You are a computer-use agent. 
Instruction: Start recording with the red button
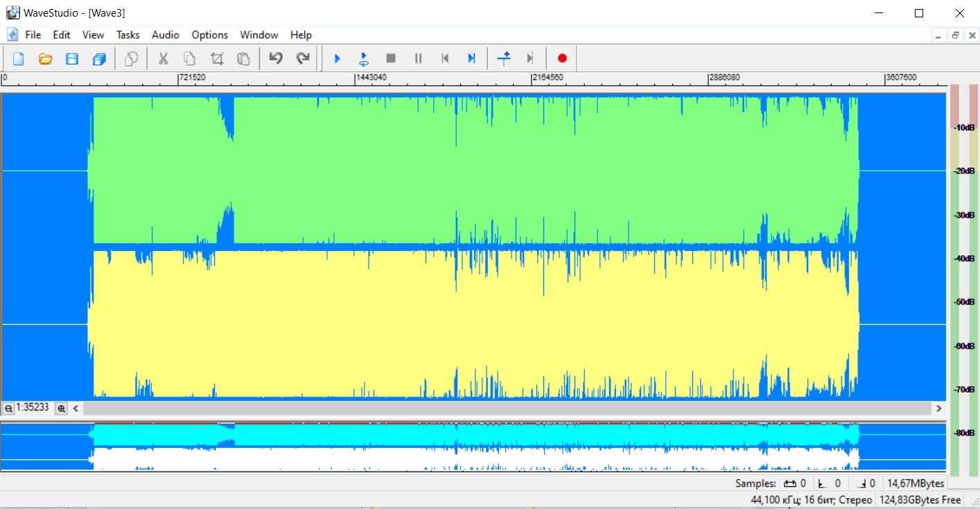pyautogui.click(x=562, y=59)
